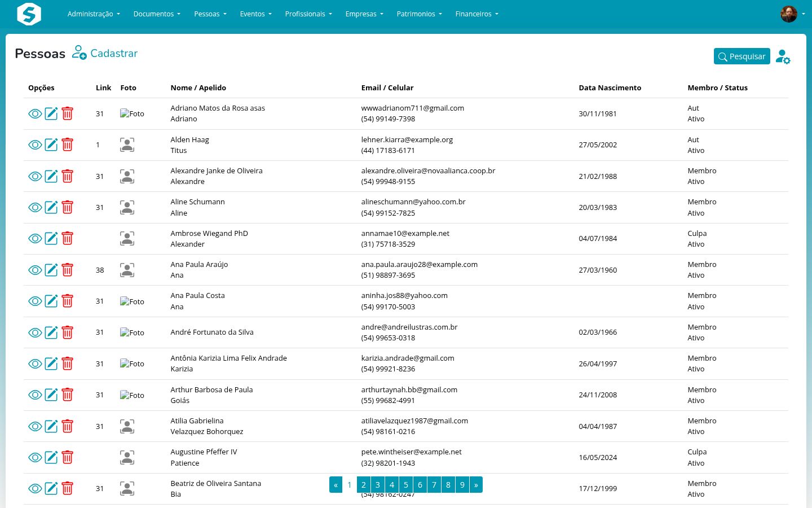This screenshot has width=812, height=508.
Task: View Adriano Matos da Rosa asas
Action: point(35,113)
